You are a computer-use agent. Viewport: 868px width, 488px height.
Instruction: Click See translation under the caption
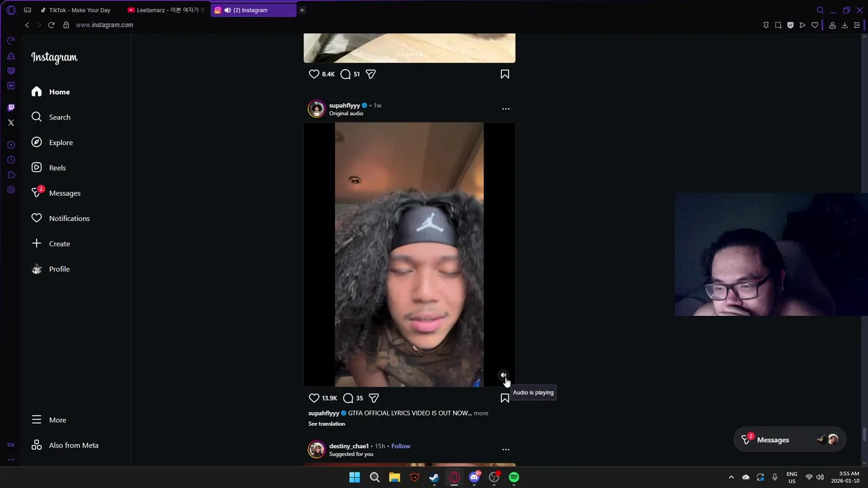coord(327,424)
